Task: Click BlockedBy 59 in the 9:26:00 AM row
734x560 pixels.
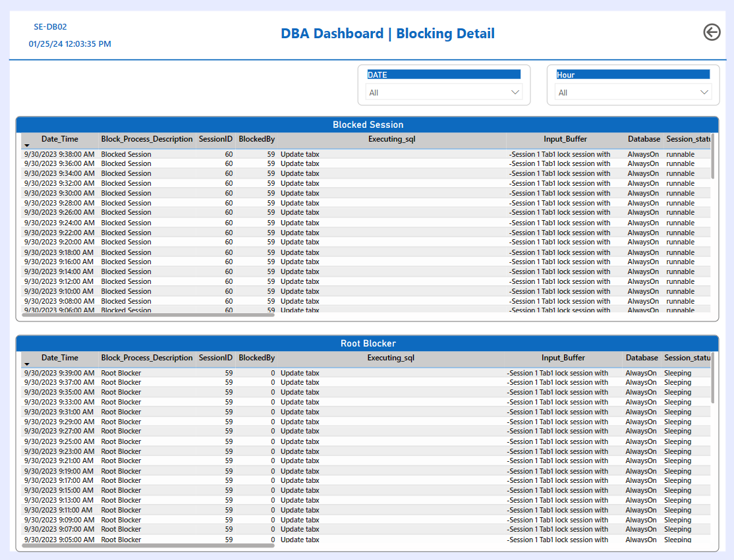Action: tap(271, 212)
